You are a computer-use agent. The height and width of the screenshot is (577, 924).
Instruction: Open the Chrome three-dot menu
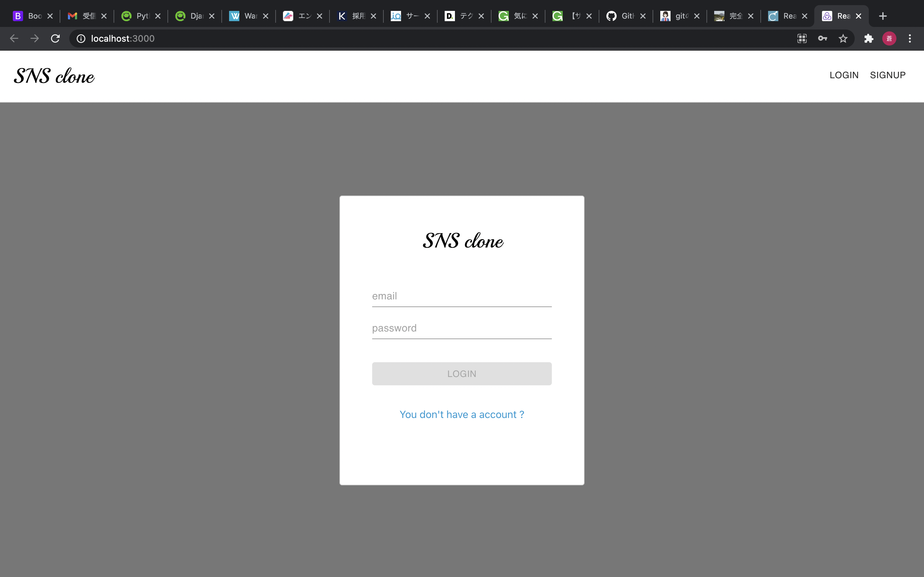[910, 38]
